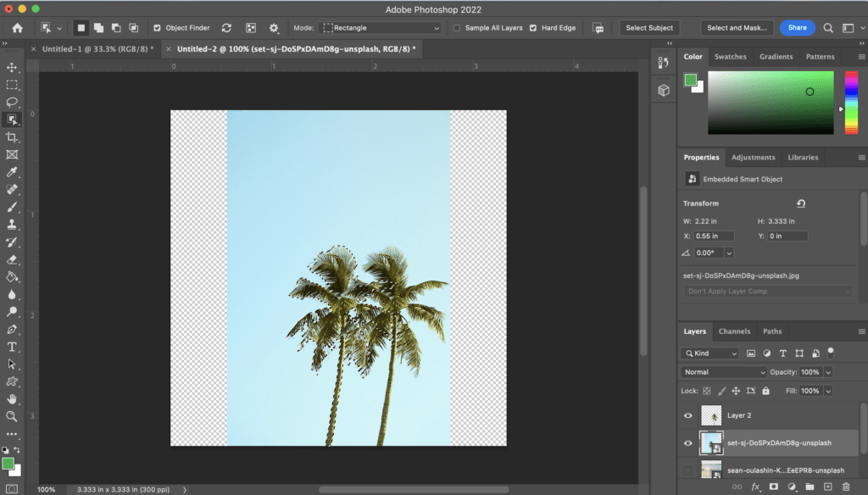Select the Hand tool
868x495 pixels.
coord(12,398)
